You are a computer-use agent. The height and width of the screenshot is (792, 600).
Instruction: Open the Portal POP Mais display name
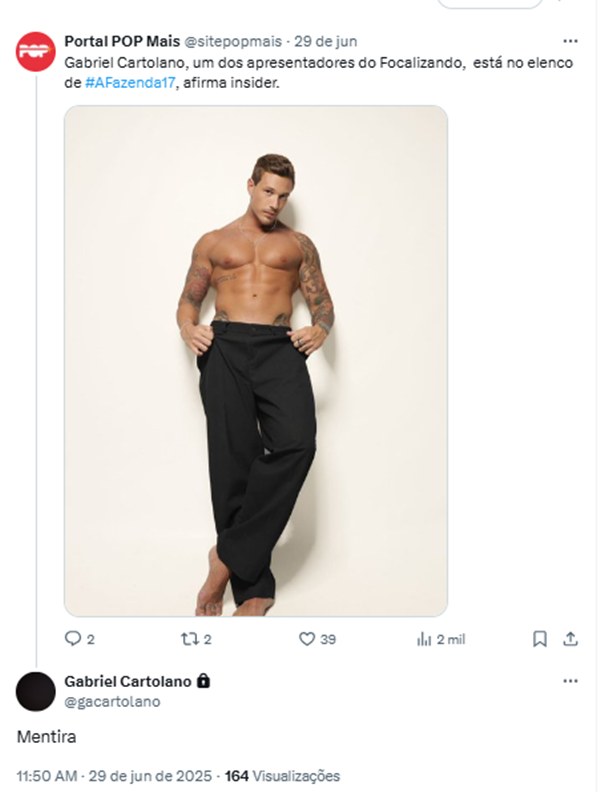[x=121, y=42]
